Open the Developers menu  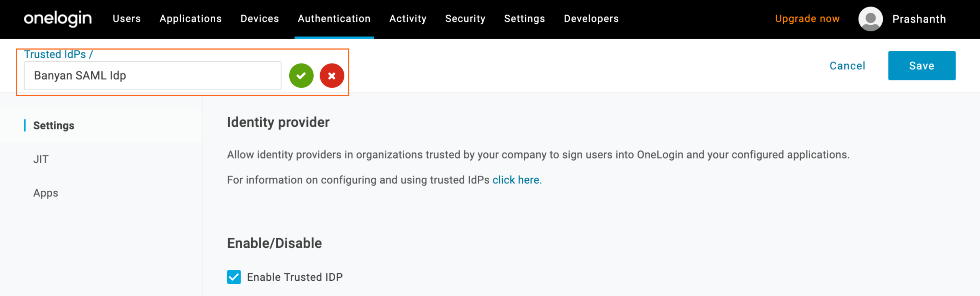[591, 19]
